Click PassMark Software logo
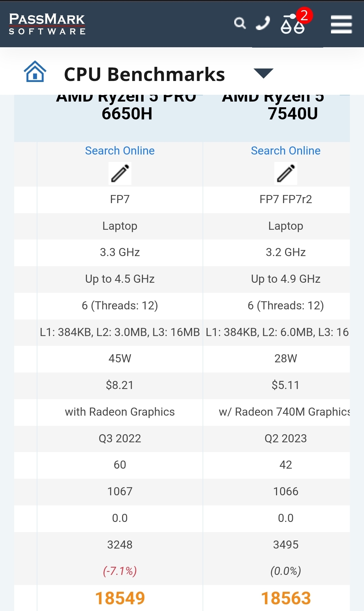The width and height of the screenshot is (364, 611). point(47,24)
